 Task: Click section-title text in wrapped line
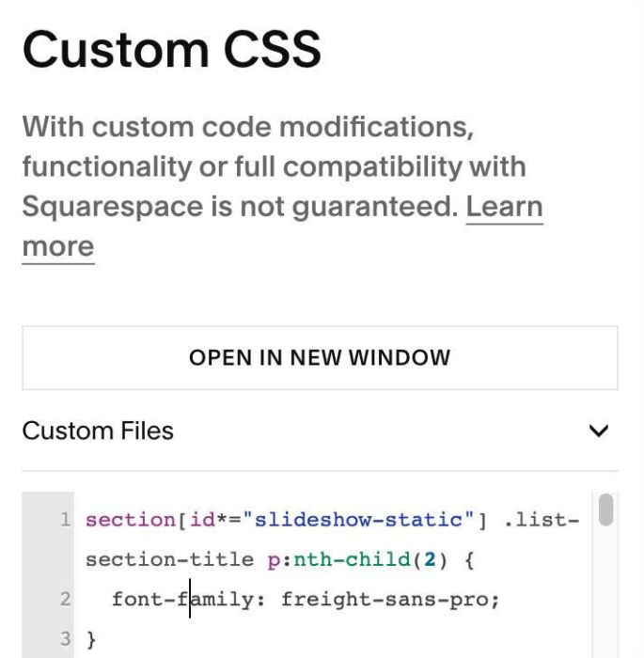click(169, 559)
